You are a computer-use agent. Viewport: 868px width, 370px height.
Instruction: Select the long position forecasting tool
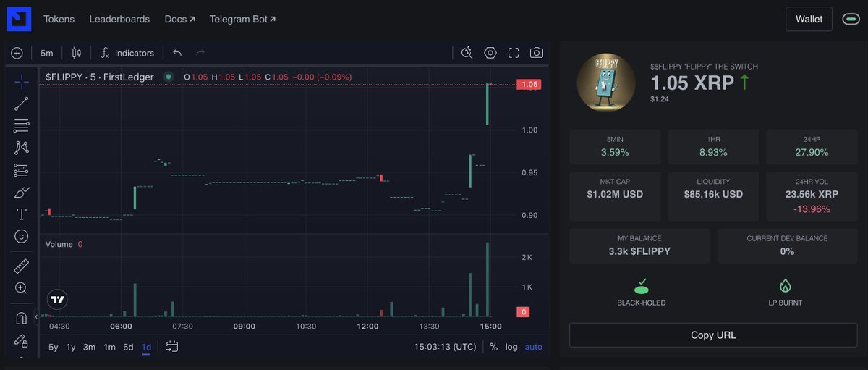point(22,170)
